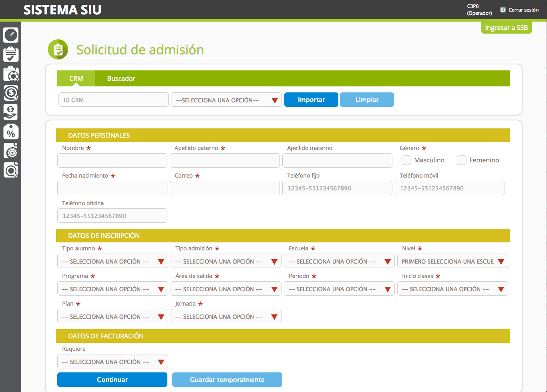Click the DATOS DE INSCRIPCIÓN section header

pos(283,236)
